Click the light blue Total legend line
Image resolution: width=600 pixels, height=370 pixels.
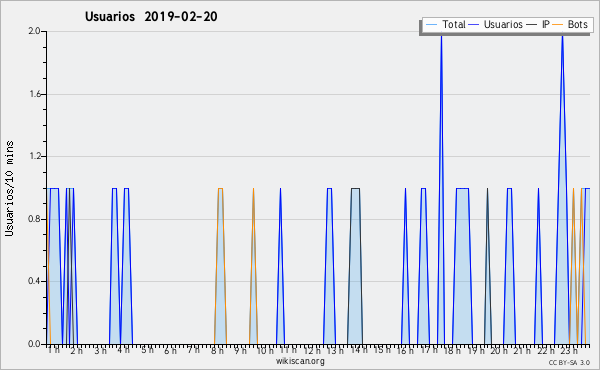tap(431, 25)
